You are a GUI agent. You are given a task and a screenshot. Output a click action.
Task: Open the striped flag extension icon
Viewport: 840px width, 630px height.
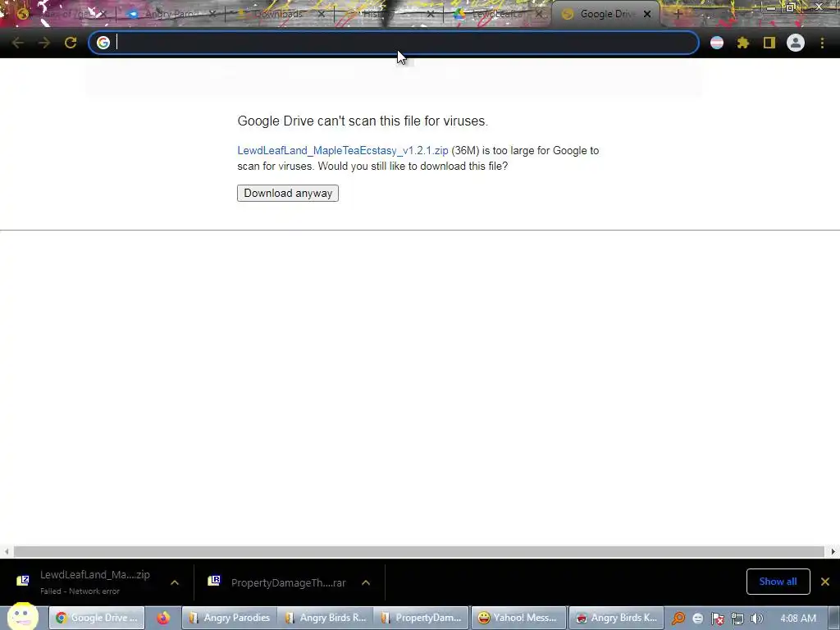coord(717,43)
